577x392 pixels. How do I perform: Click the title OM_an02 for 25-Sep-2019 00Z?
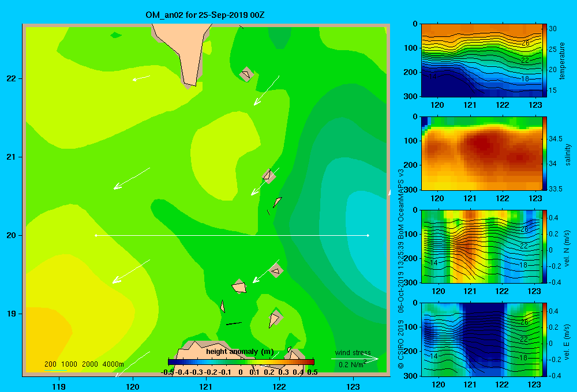pyautogui.click(x=205, y=16)
